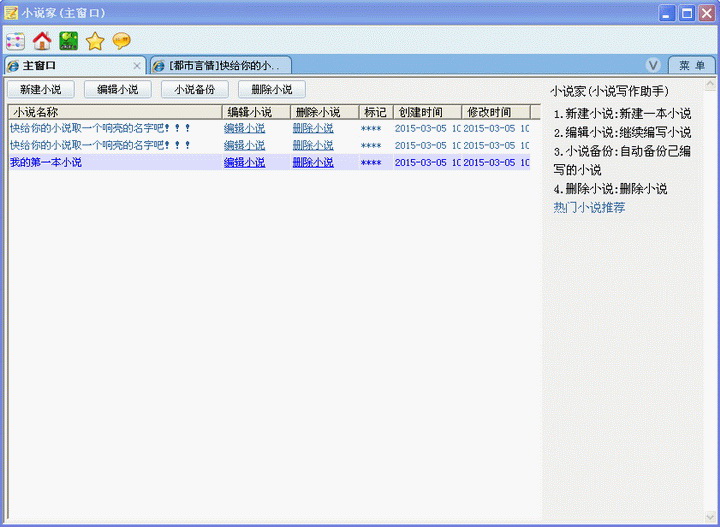
Task: Open the V tab list dropdown
Action: click(x=653, y=65)
